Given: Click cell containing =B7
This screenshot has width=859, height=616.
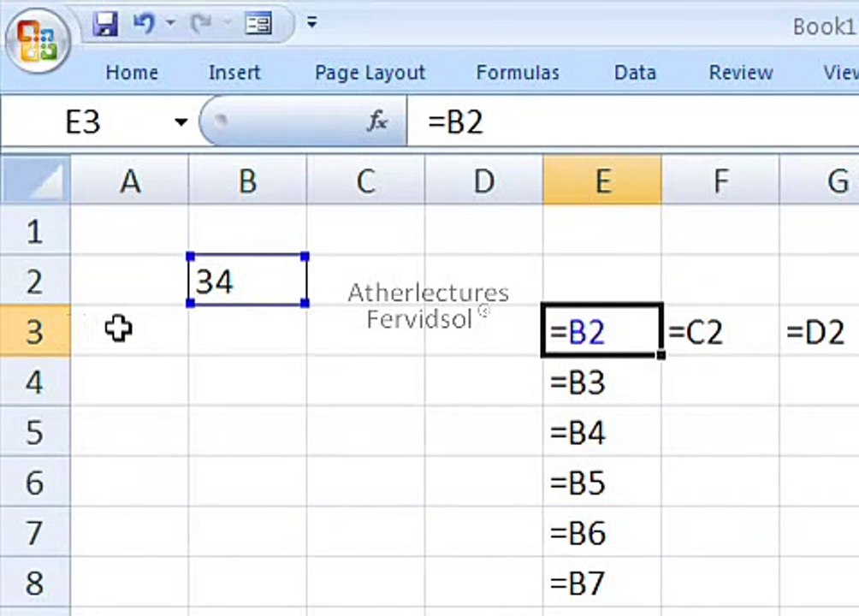Looking at the screenshot, I should (x=602, y=583).
